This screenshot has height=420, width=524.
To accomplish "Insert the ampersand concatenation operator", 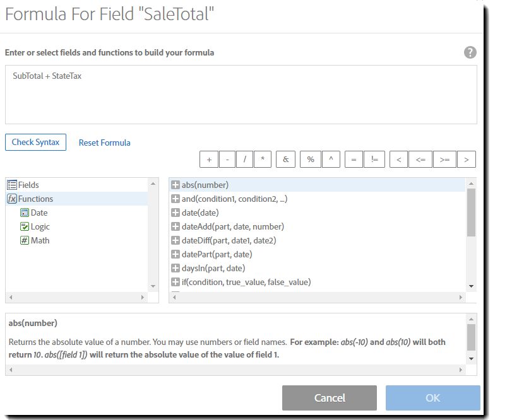I will pyautogui.click(x=285, y=160).
